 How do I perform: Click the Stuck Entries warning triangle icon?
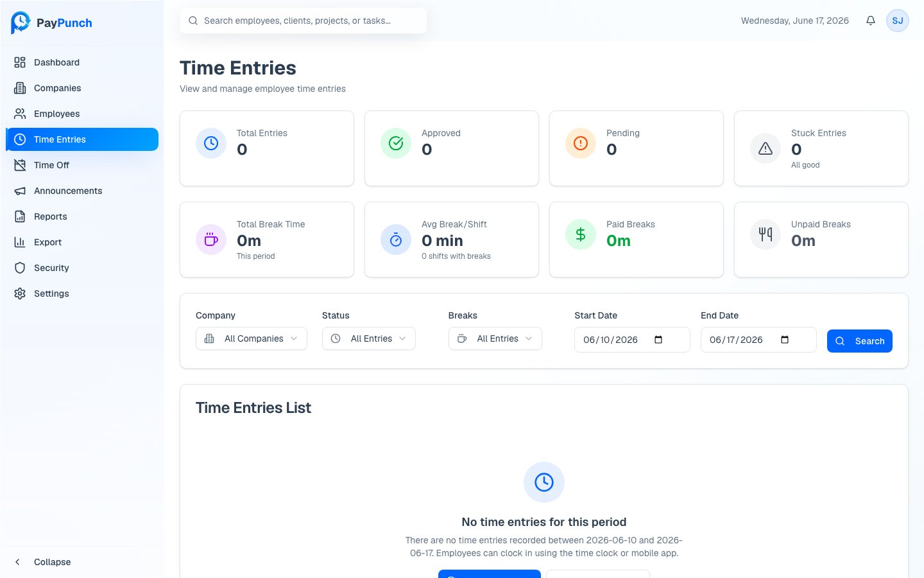click(766, 148)
